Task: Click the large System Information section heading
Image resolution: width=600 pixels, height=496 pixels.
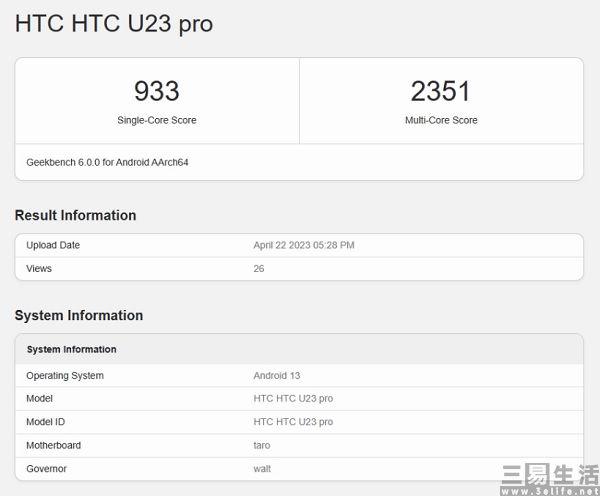Action: click(79, 315)
